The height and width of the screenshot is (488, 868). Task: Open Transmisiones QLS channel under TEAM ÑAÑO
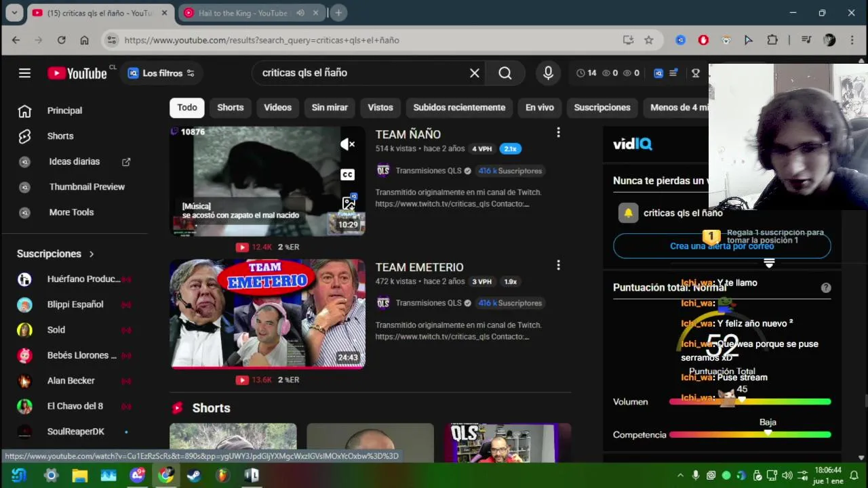click(429, 171)
